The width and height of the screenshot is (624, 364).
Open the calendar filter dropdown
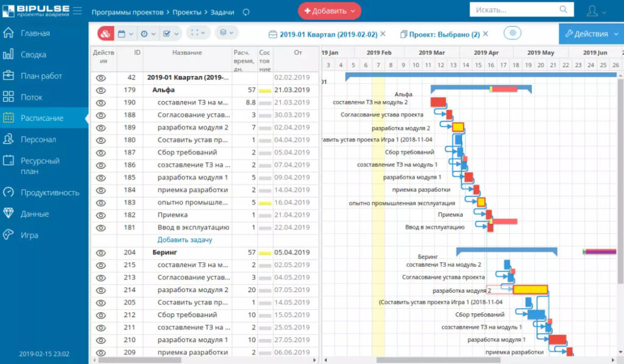[125, 34]
